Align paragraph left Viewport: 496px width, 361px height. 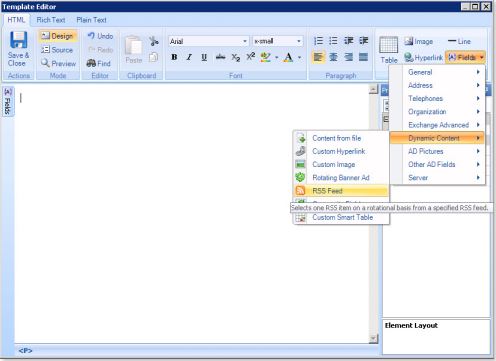click(x=318, y=57)
